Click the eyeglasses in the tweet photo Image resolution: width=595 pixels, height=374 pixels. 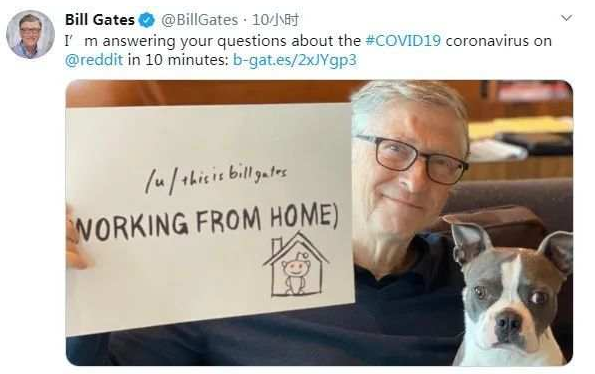pos(412,157)
